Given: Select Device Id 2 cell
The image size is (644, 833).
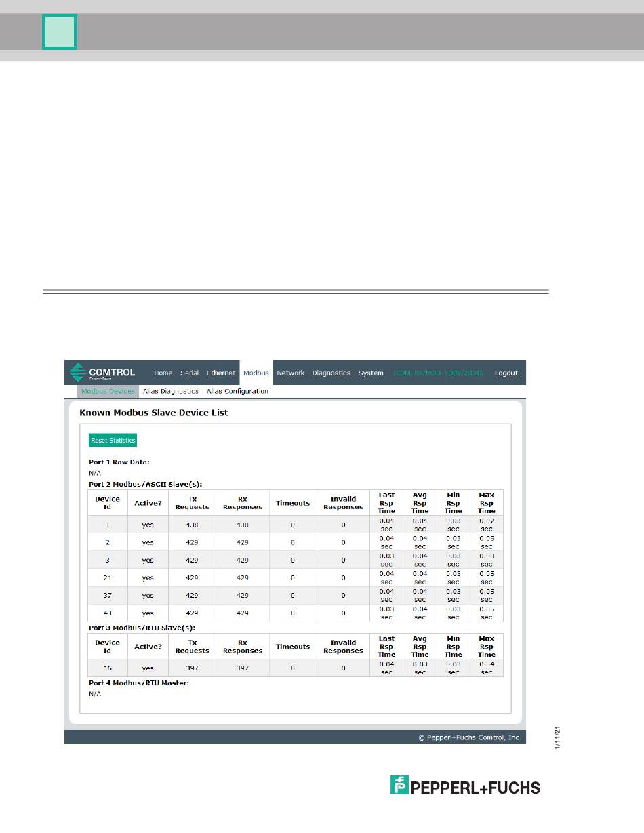Looking at the screenshot, I should (x=108, y=542).
